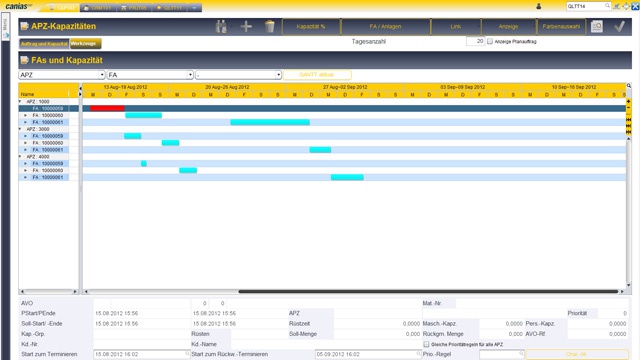Check Gleiche Prioritätregeln für alle APZ
640x360 pixels.
pyautogui.click(x=426, y=344)
